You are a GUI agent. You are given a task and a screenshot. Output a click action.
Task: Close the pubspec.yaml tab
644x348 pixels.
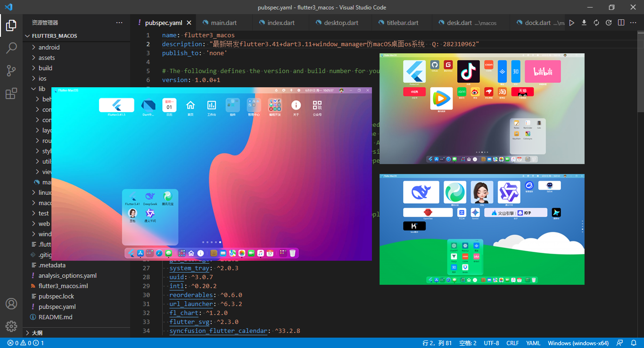tap(189, 23)
